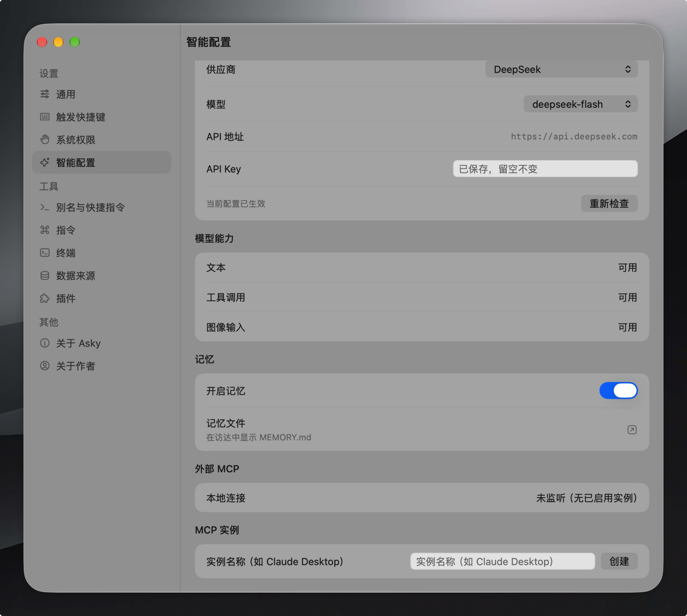Reveal MEMORY.md with the arrow icon
This screenshot has width=687, height=616.
(x=632, y=429)
